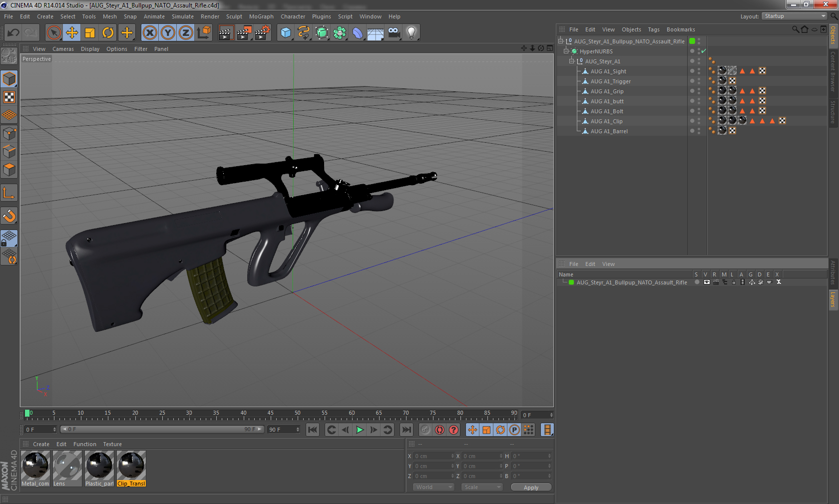Open the World coordinate dropdown
839x504 pixels.
(x=433, y=487)
